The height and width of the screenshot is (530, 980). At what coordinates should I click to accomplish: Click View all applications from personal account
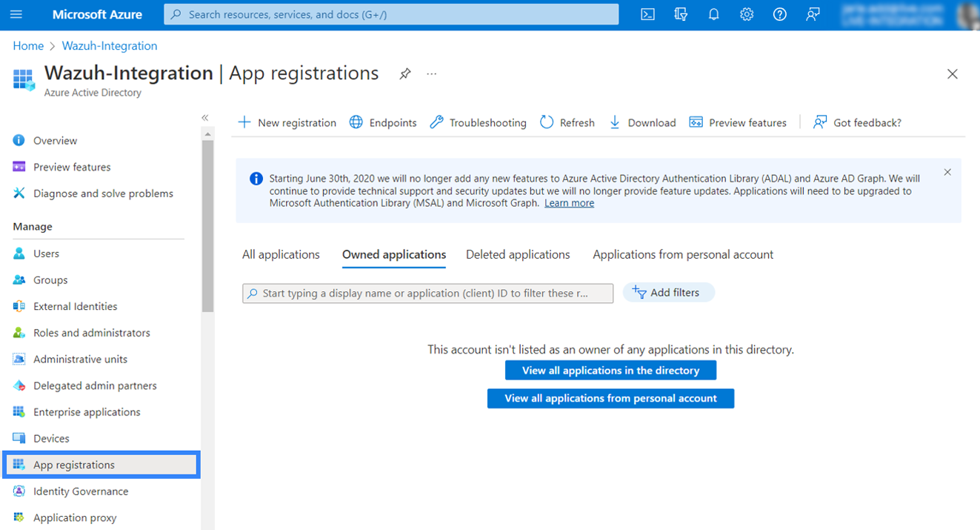[610, 398]
